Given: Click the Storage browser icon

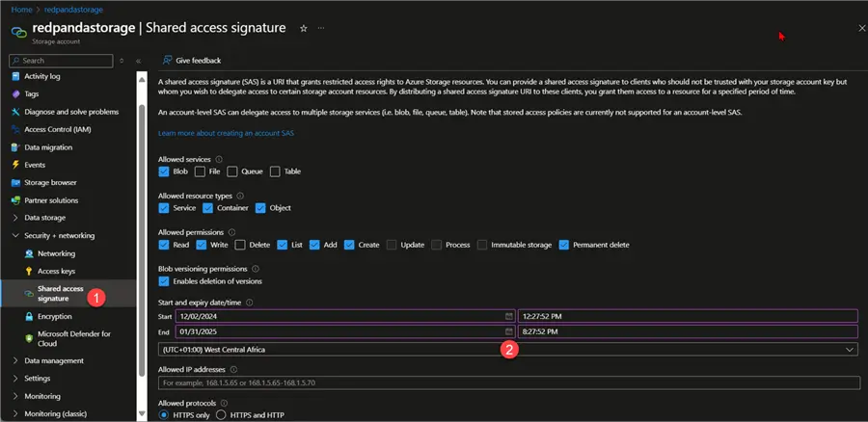Looking at the screenshot, I should (15, 182).
